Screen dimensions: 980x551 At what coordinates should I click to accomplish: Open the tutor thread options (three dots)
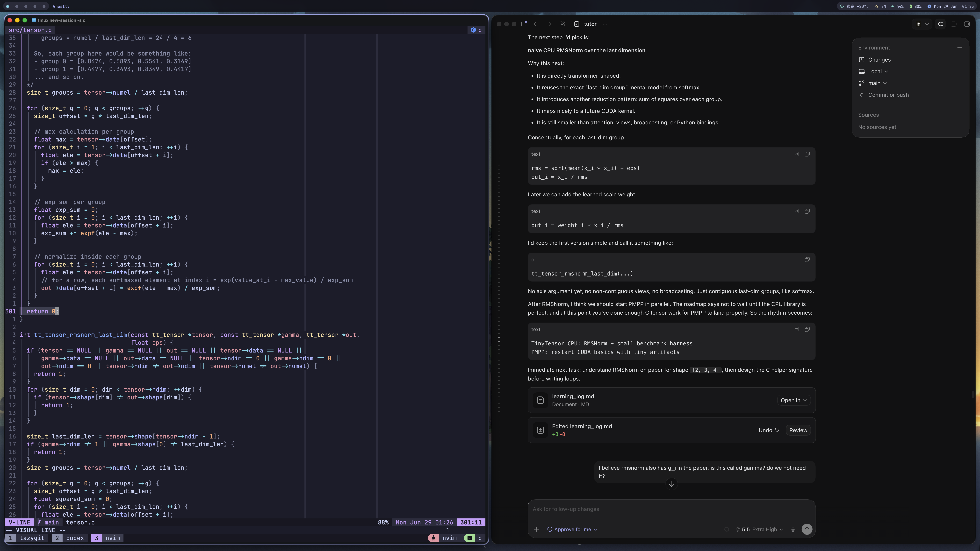pos(605,24)
